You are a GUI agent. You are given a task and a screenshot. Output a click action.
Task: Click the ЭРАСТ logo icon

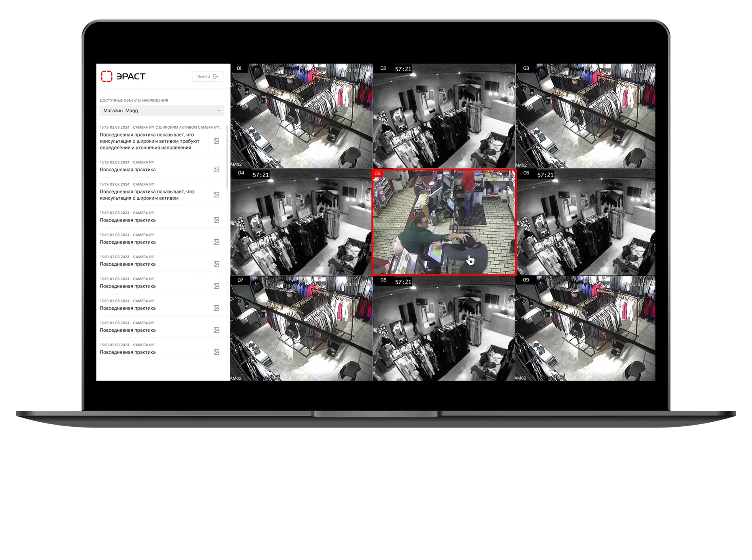(107, 76)
